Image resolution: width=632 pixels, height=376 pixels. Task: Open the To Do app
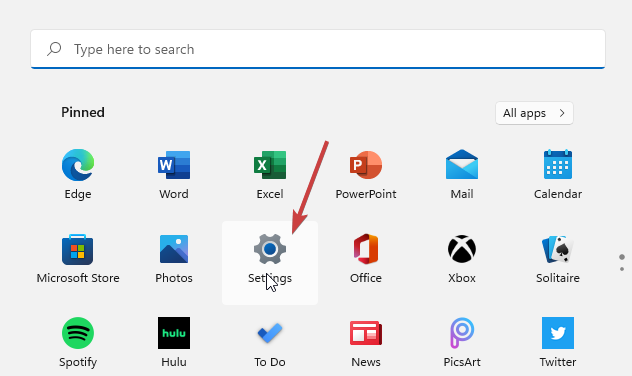tap(270, 333)
